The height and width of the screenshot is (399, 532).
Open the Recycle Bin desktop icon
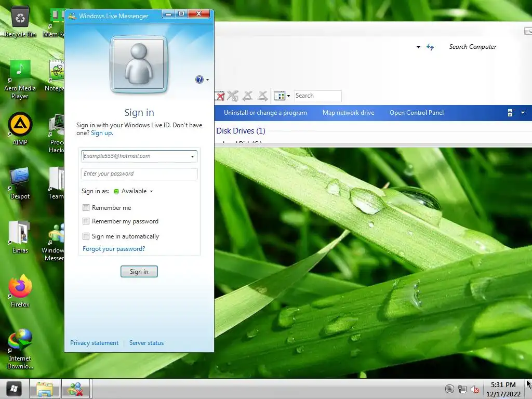20,22
